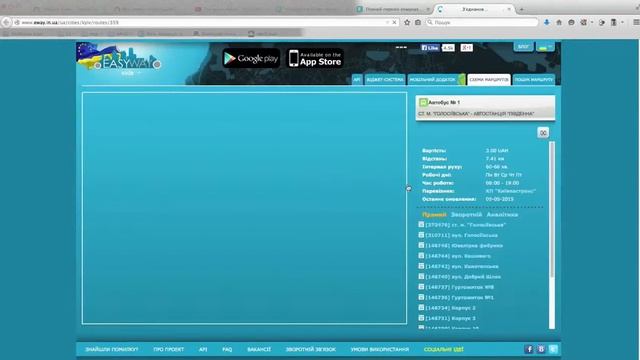Open the App Store badge
Viewport: 640px width, 360px height.
pos(314,58)
